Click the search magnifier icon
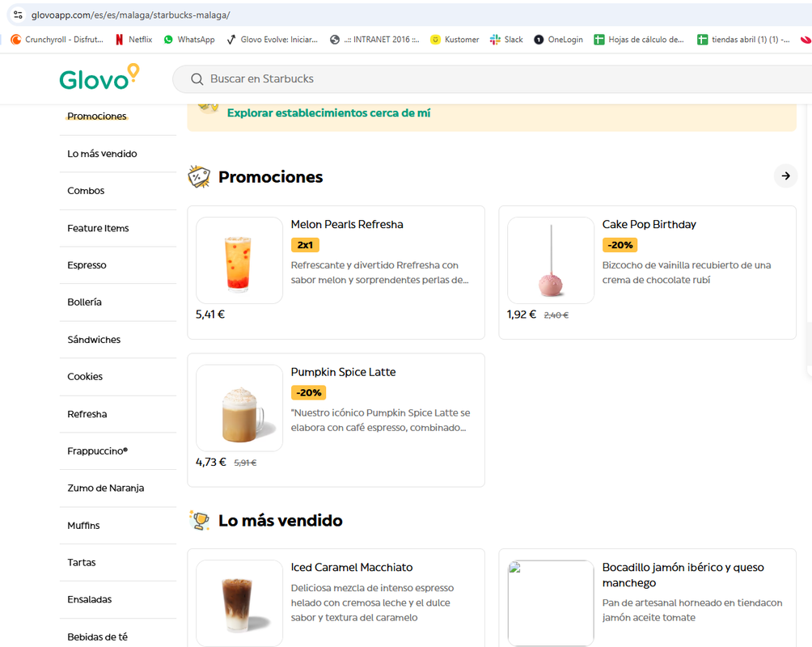Viewport: 812px width, 647px height. pos(197,79)
